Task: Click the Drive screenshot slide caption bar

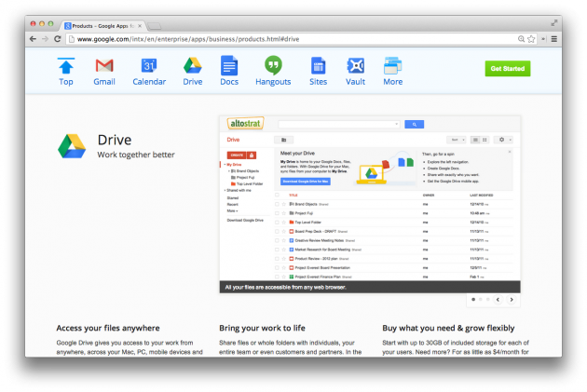Action: [x=370, y=288]
